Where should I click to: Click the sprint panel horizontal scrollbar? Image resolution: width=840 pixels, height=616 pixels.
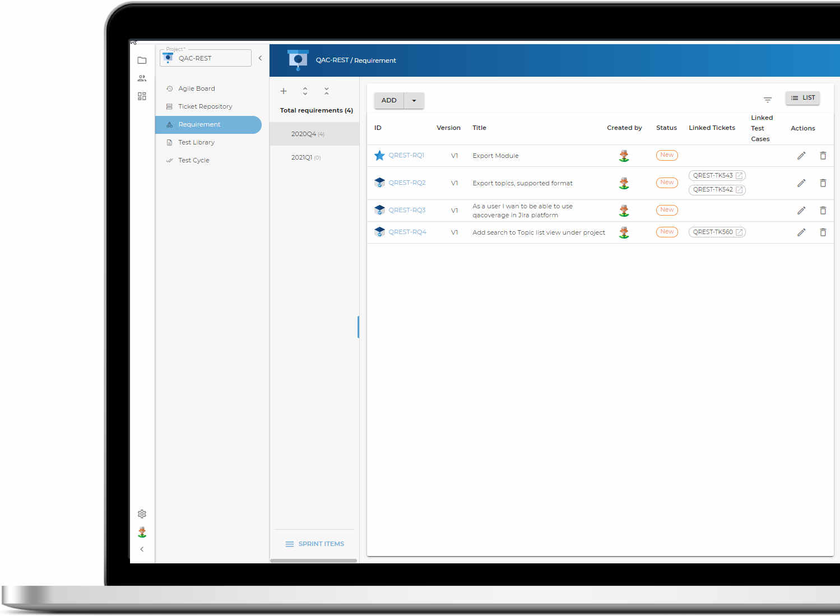pos(313,561)
